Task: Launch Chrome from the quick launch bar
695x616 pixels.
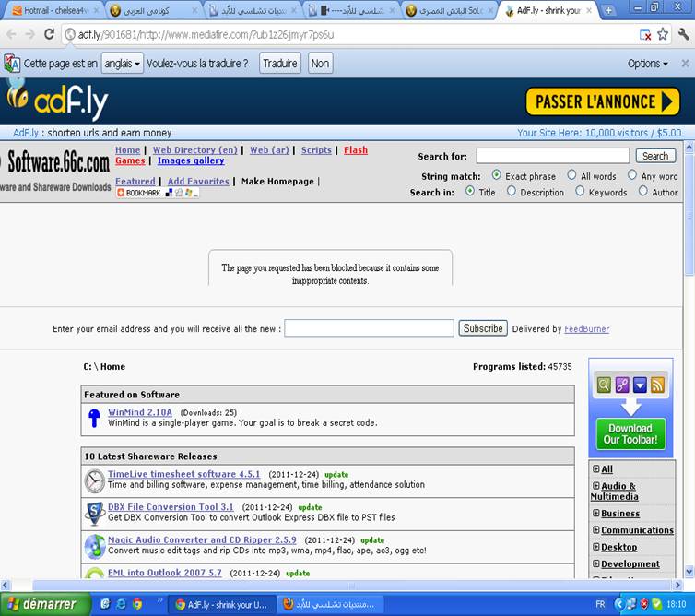Action: tap(137, 604)
